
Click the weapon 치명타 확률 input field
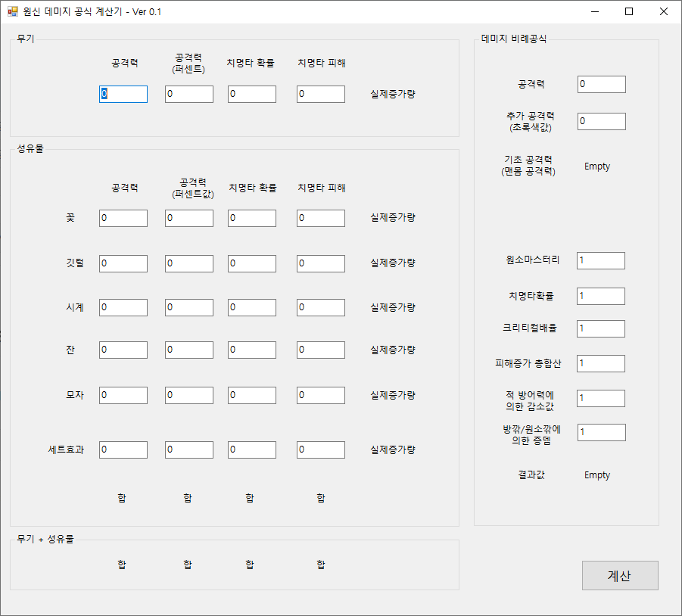[x=251, y=94]
